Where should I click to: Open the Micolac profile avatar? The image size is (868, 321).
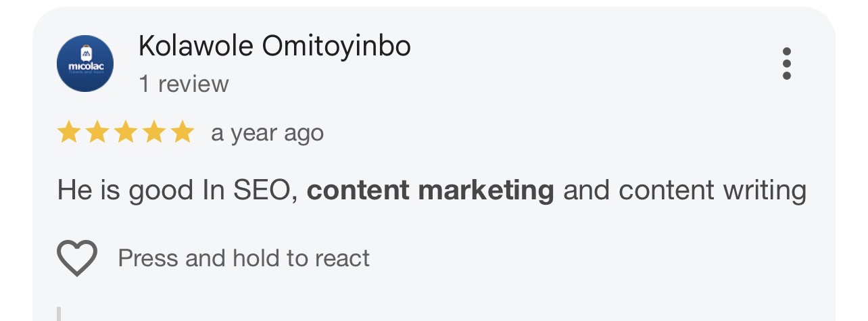[85, 64]
